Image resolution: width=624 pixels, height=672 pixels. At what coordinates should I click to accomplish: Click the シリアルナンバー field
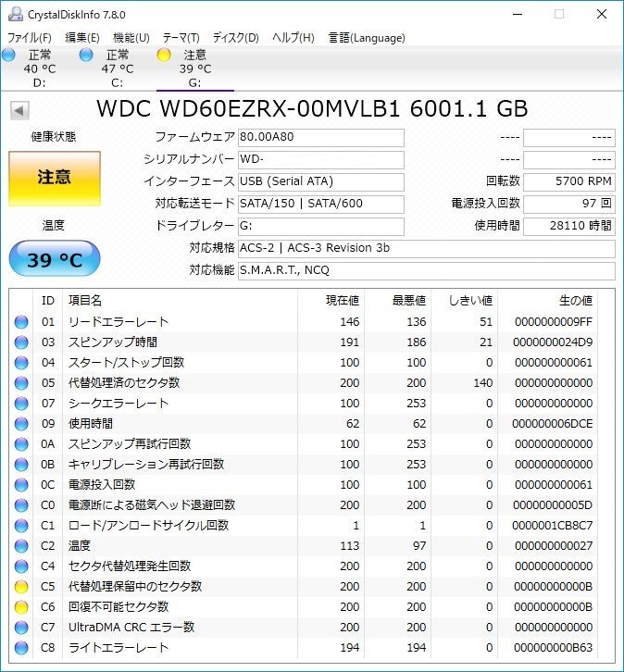321,160
